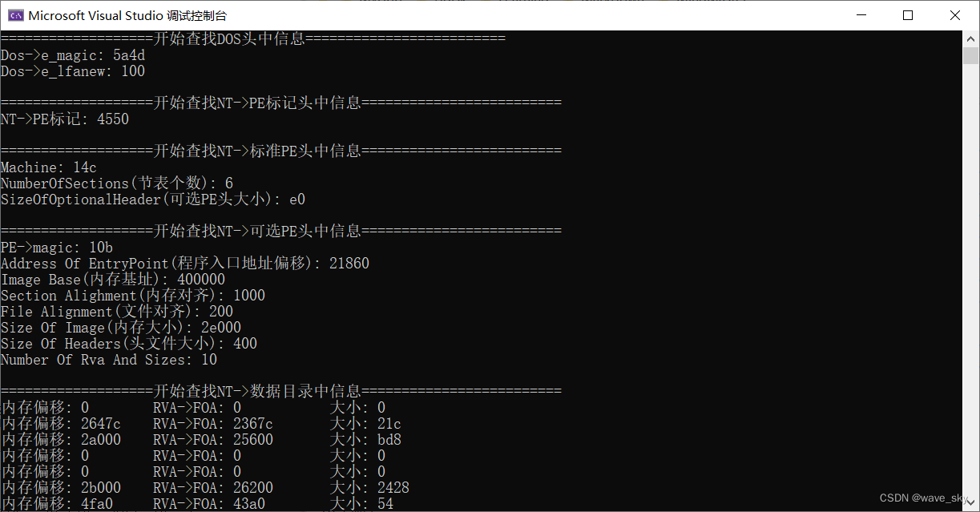
Task: Minimize the debug console window
Action: (x=861, y=15)
